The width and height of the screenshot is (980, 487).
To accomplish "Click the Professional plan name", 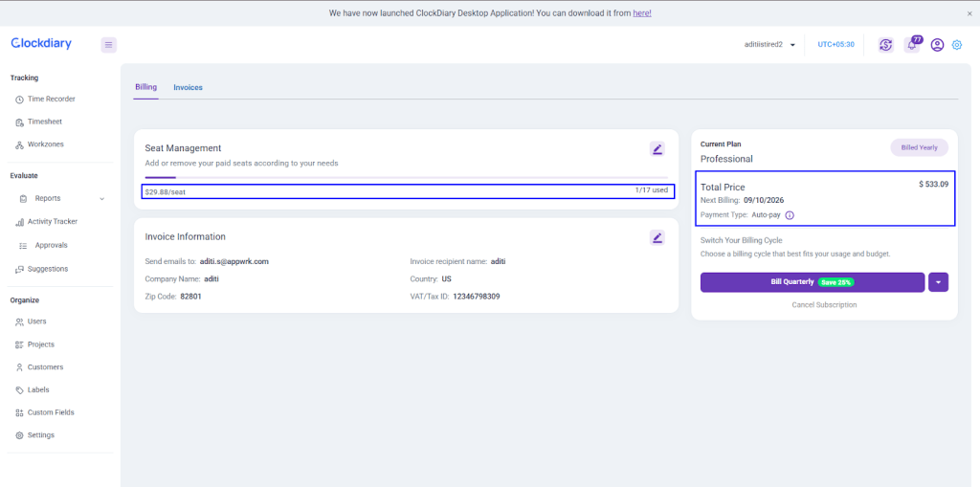I will click(726, 159).
